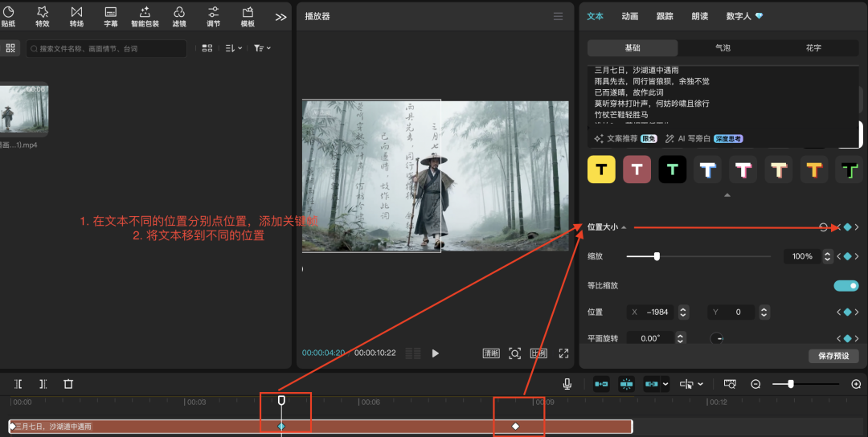Click the position Y stepper arrows
This screenshot has height=437, width=868.
764,312
